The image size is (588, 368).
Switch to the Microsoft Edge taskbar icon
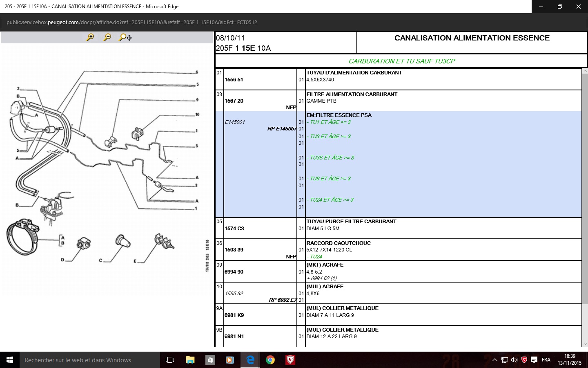pyautogui.click(x=250, y=360)
